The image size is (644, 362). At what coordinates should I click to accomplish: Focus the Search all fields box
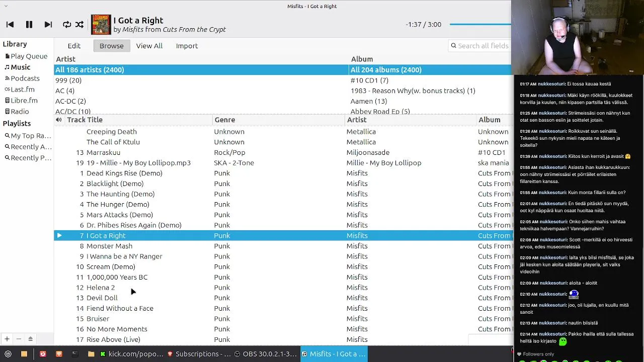(480, 46)
